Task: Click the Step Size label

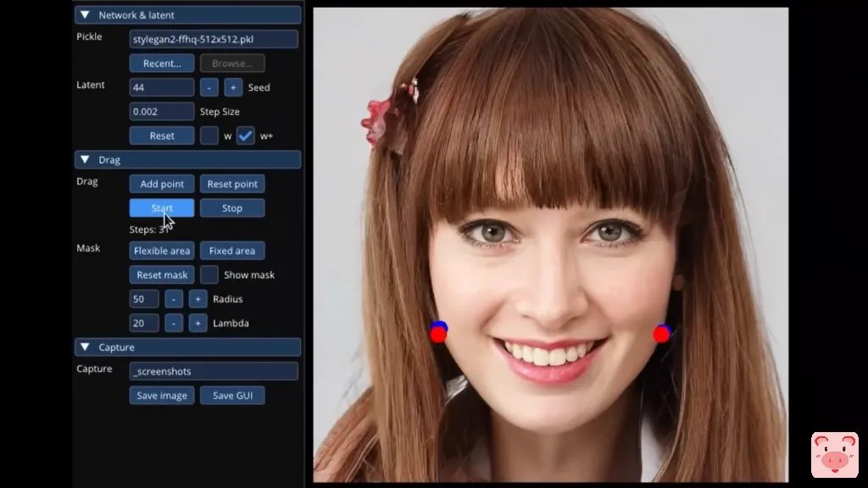Action: [x=220, y=112]
